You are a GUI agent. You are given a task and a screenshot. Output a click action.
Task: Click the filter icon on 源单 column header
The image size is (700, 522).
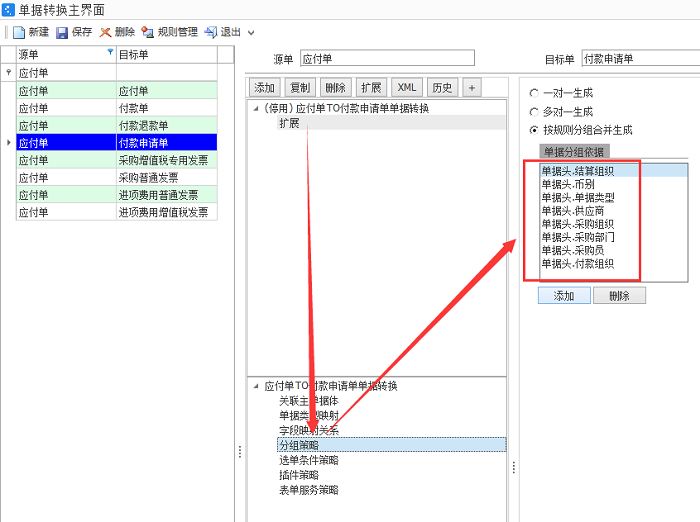pyautogui.click(x=110, y=53)
